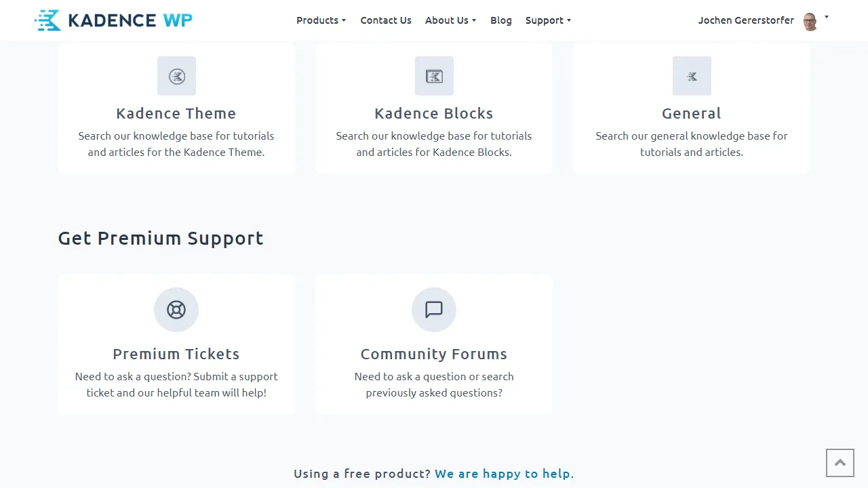Screen dimensions: 868x488
Task: Open the Premium Tickets heading link
Action: click(x=176, y=354)
